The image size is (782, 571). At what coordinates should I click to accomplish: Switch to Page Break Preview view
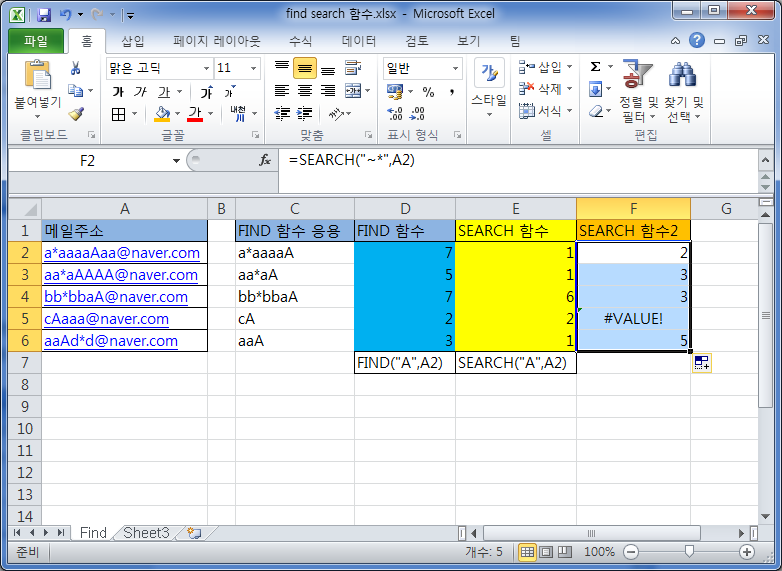[565, 552]
